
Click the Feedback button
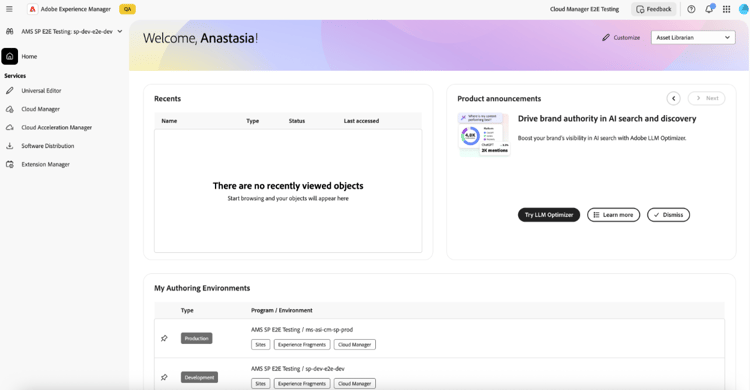point(654,9)
